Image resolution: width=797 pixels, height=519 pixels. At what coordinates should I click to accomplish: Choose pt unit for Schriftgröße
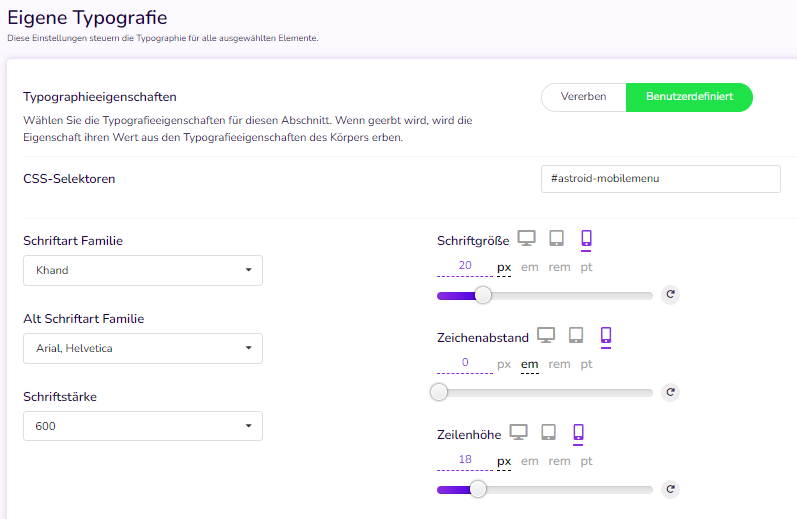[587, 267]
